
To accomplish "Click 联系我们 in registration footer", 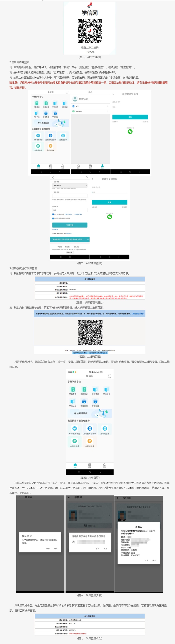I will click(77, 247).
